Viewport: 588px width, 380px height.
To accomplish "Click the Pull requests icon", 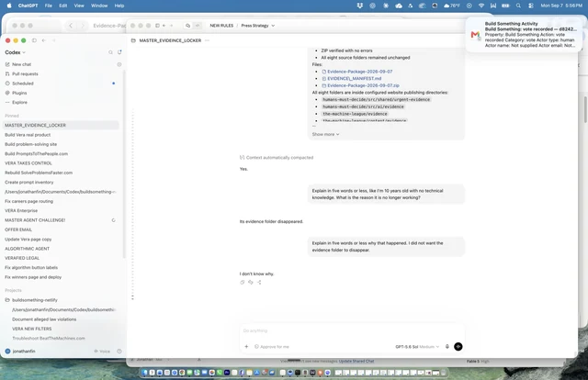I will pyautogui.click(x=7, y=73).
